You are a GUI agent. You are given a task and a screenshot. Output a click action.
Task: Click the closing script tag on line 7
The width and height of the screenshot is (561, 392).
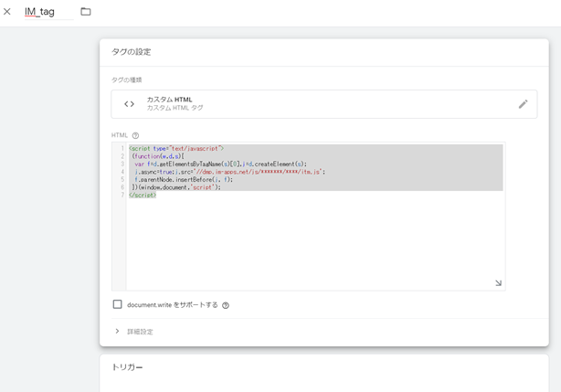point(143,195)
